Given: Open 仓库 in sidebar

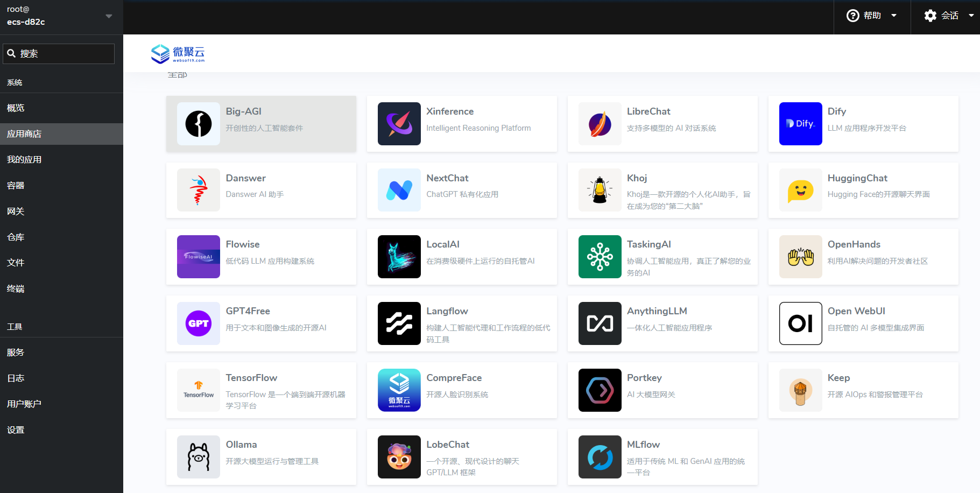Looking at the screenshot, I should coord(61,237).
